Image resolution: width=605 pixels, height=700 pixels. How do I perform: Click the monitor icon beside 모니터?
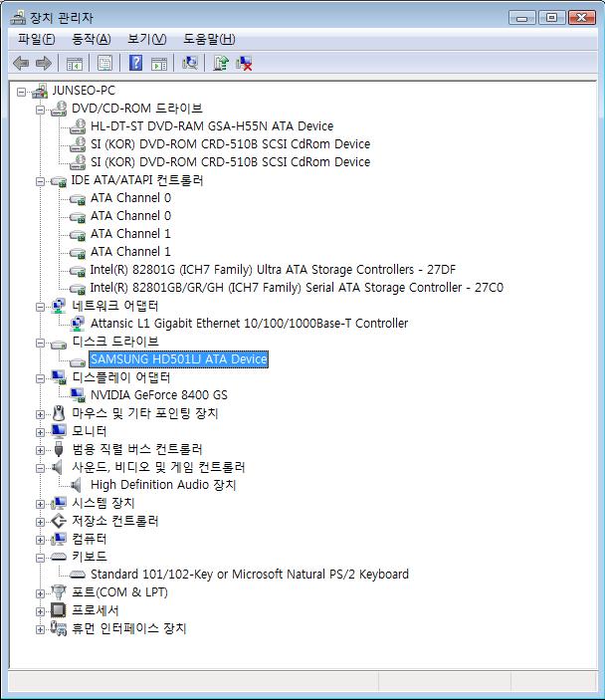pyautogui.click(x=59, y=431)
